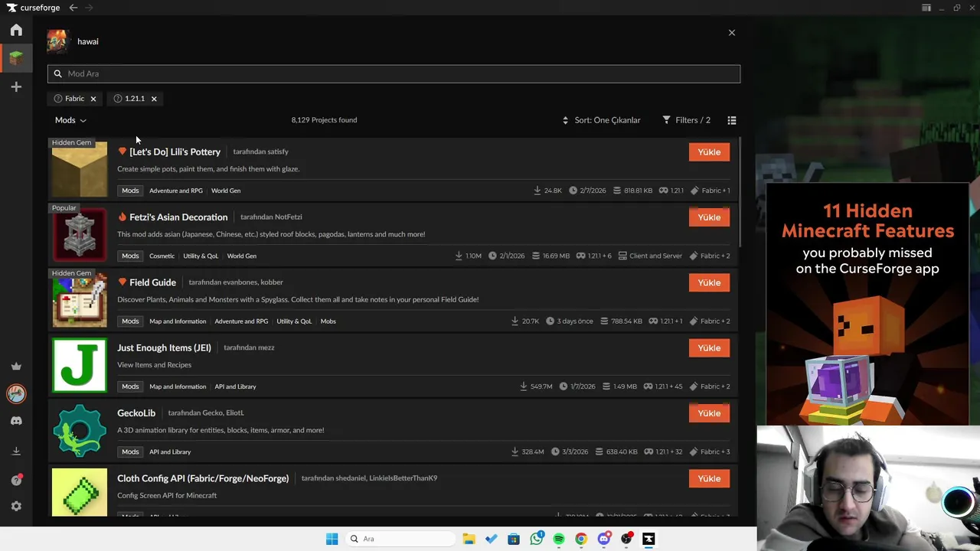This screenshot has width=980, height=551.
Task: Open File Explorer from the taskbar
Action: (469, 539)
